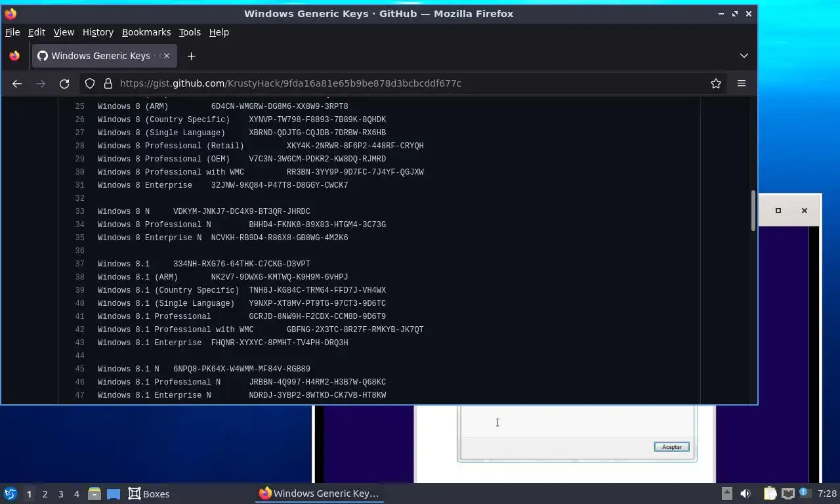Viewport: 840px width, 504px height.
Task: Switch to workspace 4 in the panel
Action: tap(76, 493)
